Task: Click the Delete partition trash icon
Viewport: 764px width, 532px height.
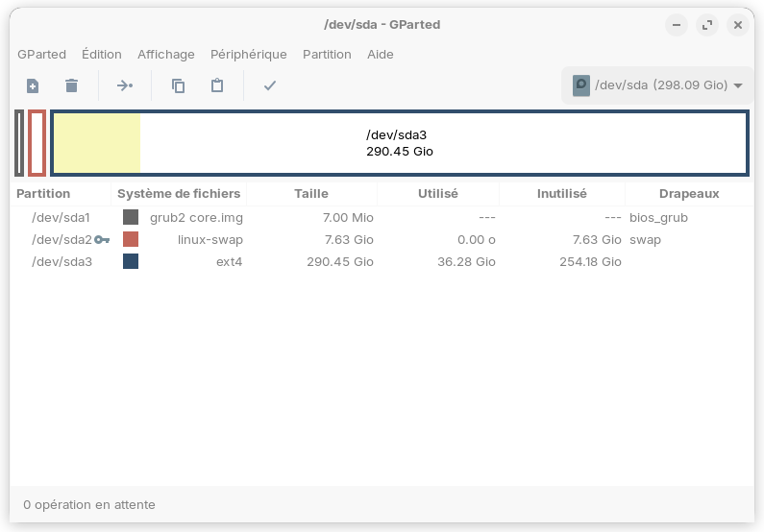Action: 71,85
